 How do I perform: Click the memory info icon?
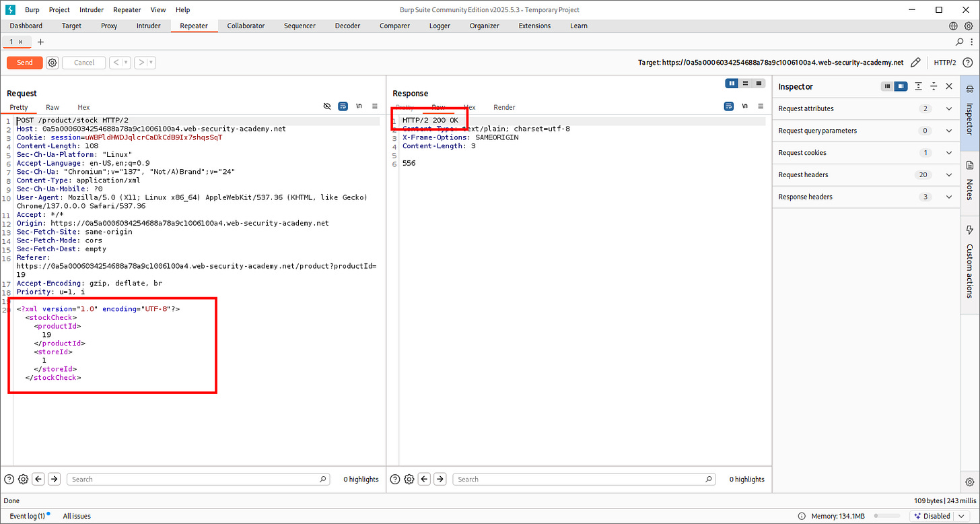click(803, 516)
